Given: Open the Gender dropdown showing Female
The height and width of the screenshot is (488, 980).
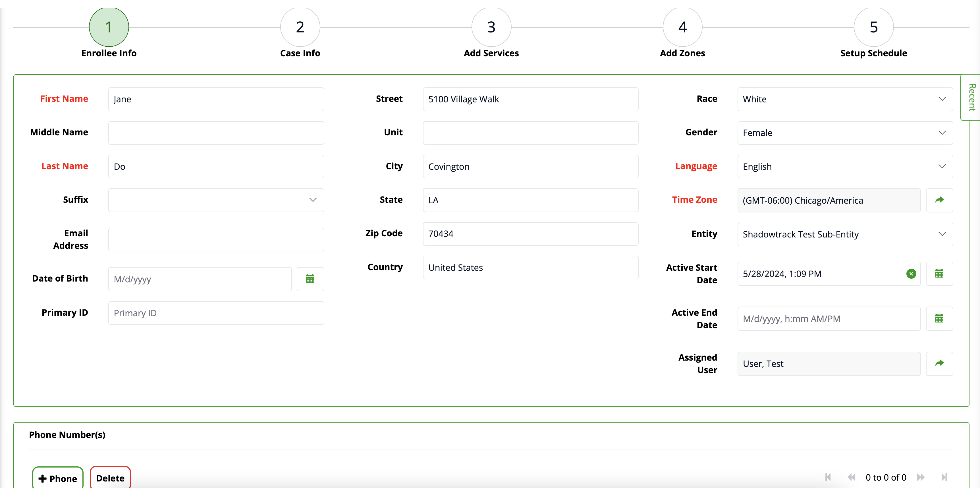Looking at the screenshot, I should 844,133.
